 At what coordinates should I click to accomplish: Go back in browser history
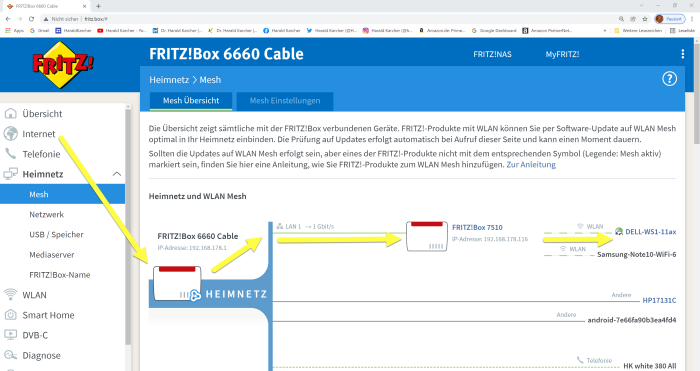[x=8, y=19]
